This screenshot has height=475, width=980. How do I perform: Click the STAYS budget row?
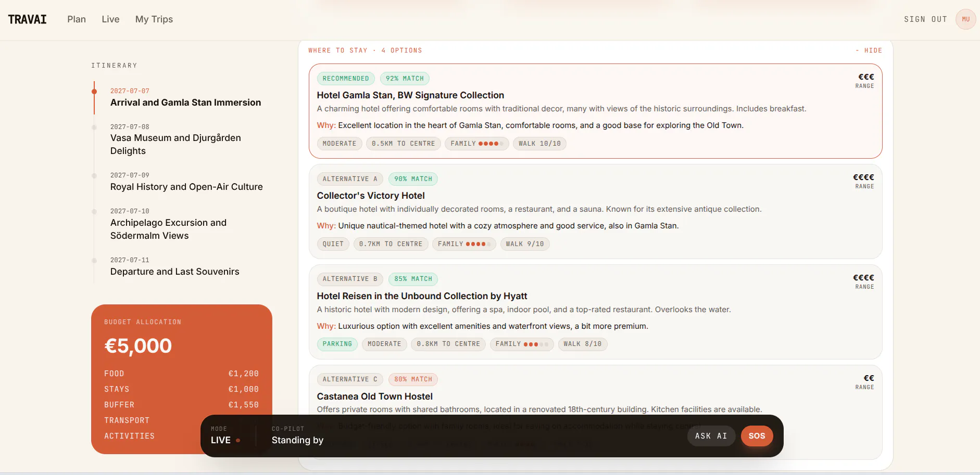tap(181, 389)
